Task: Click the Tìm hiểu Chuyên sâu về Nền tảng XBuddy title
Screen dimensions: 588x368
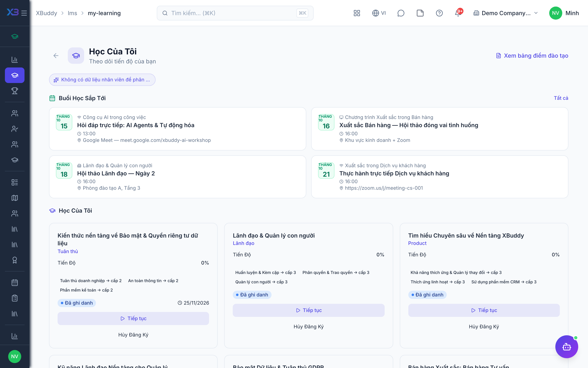Action: coord(466,236)
